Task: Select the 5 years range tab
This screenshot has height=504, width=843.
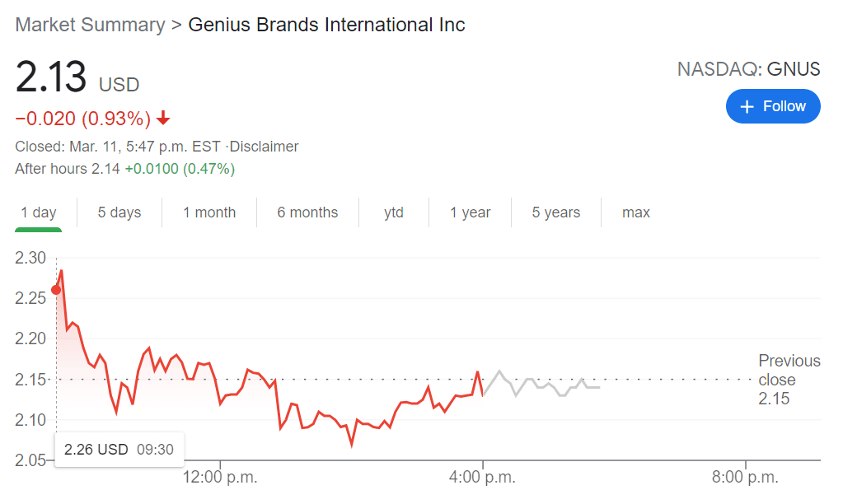Action: pos(556,212)
